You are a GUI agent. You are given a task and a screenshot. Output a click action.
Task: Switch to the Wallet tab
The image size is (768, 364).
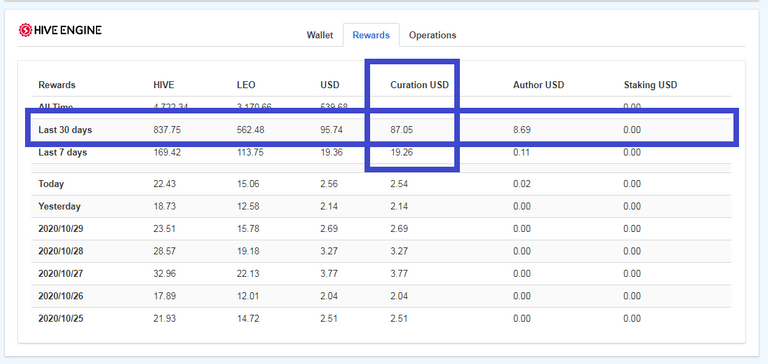click(320, 35)
